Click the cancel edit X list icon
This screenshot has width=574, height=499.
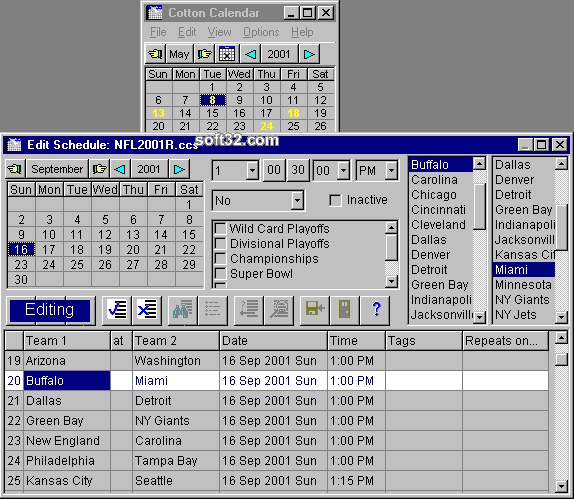(147, 310)
